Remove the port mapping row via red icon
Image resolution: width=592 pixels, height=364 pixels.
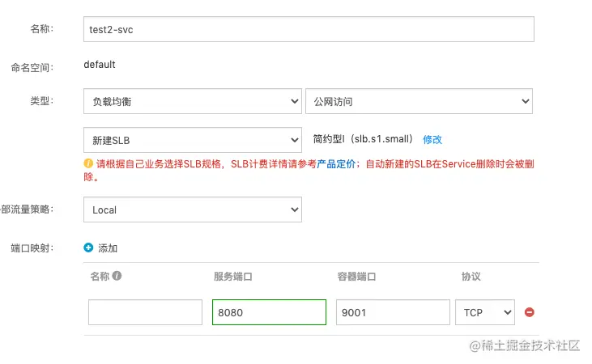530,312
